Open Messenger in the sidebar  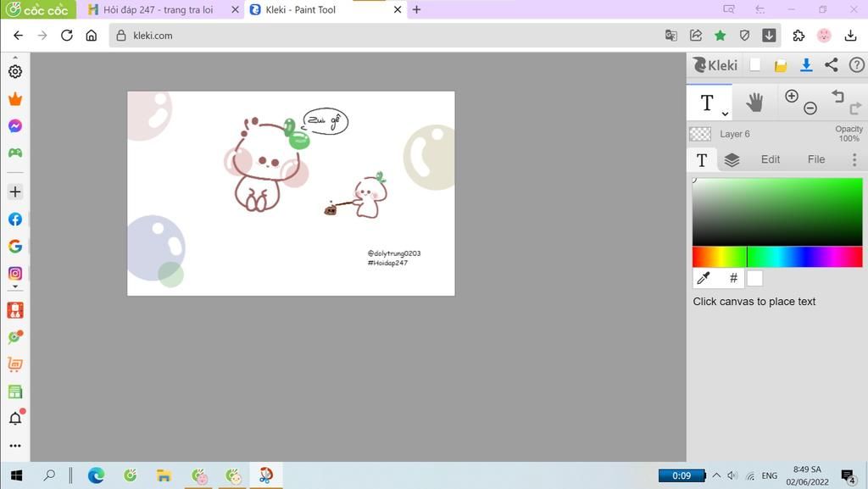(15, 126)
